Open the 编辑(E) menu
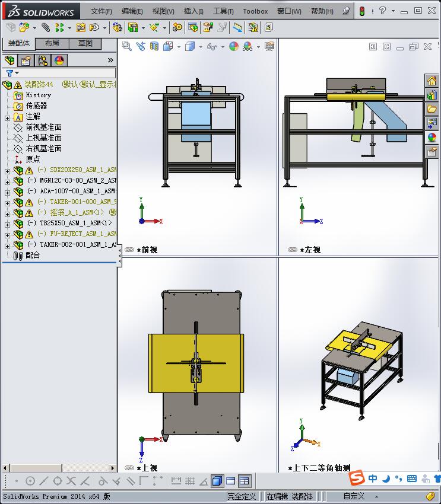Viewport: 441px width, 504px height. [x=132, y=11]
